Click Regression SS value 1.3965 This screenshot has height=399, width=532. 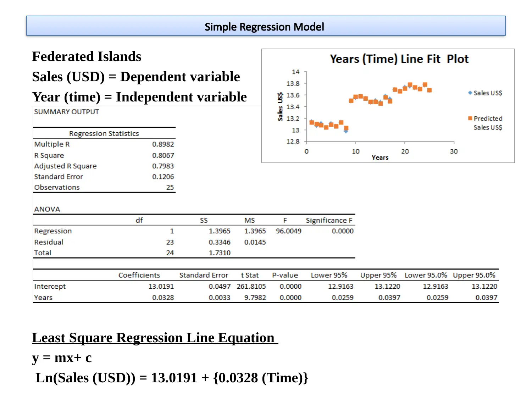pos(220,231)
